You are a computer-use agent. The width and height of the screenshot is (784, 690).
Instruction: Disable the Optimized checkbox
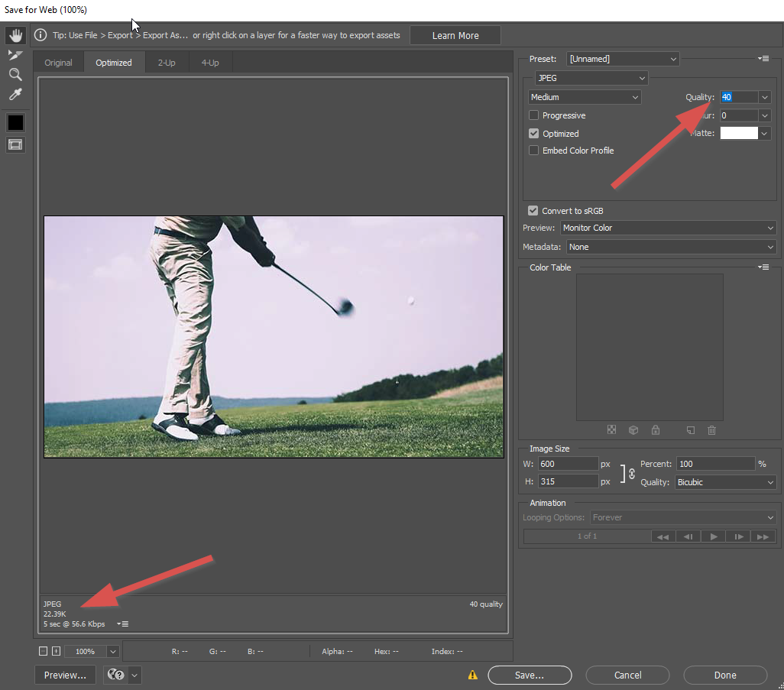tap(533, 133)
